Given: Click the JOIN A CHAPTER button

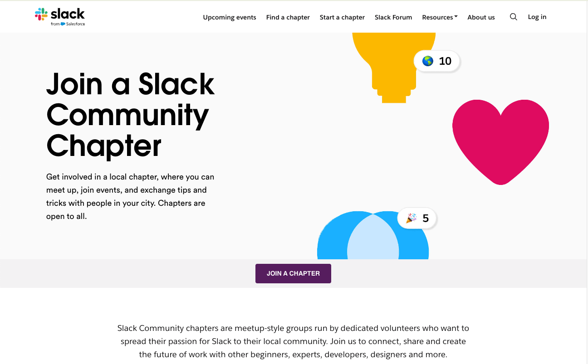Looking at the screenshot, I should [293, 273].
